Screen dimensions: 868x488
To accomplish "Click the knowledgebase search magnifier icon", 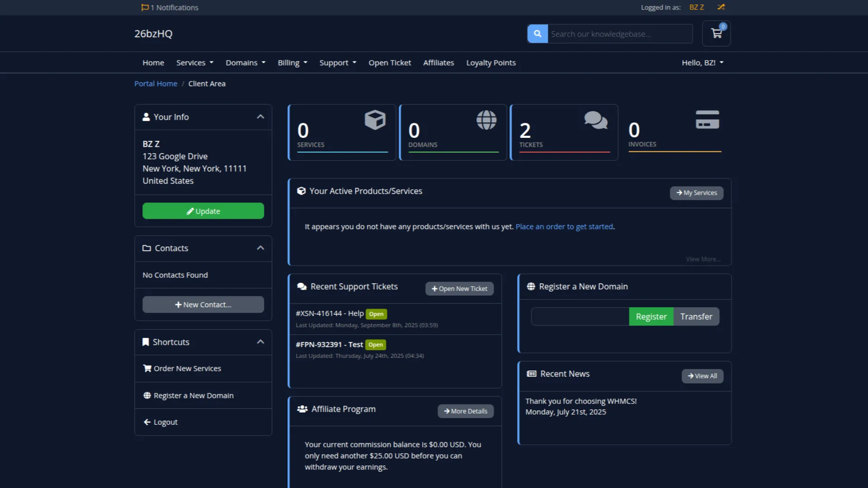I will click(x=538, y=33).
